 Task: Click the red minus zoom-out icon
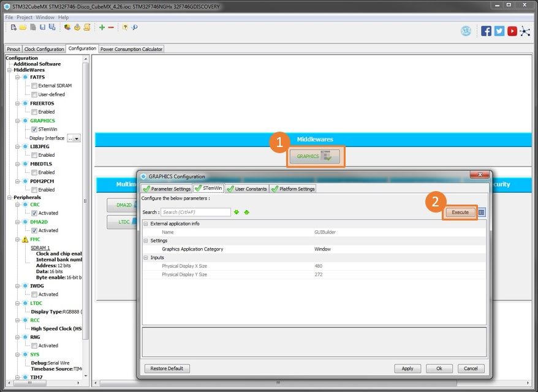tap(111, 28)
